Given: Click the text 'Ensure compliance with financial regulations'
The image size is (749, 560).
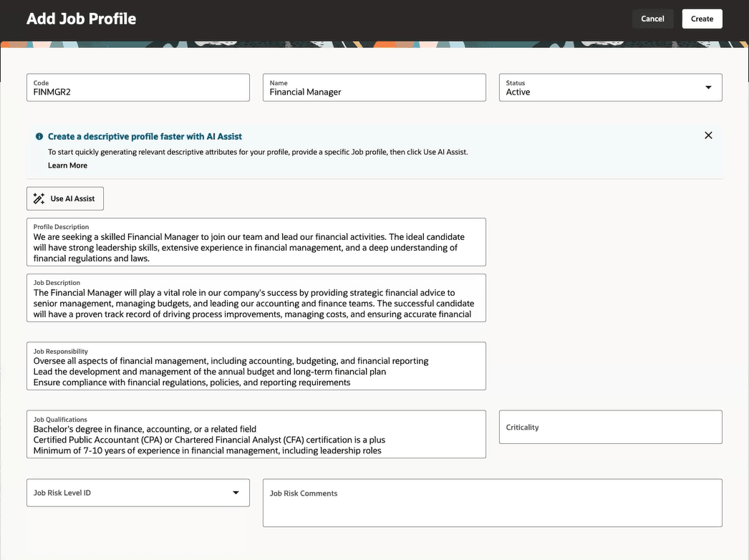Looking at the screenshot, I should (121, 382).
